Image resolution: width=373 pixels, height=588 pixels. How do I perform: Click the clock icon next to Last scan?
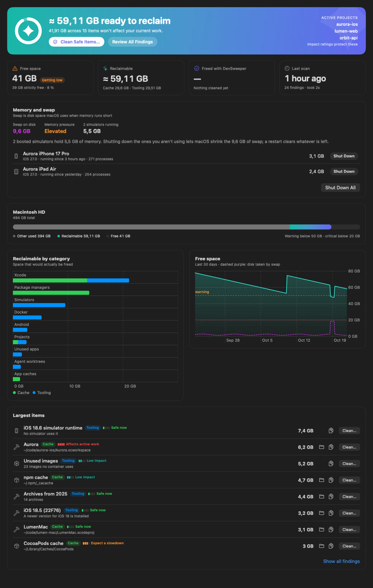click(287, 68)
